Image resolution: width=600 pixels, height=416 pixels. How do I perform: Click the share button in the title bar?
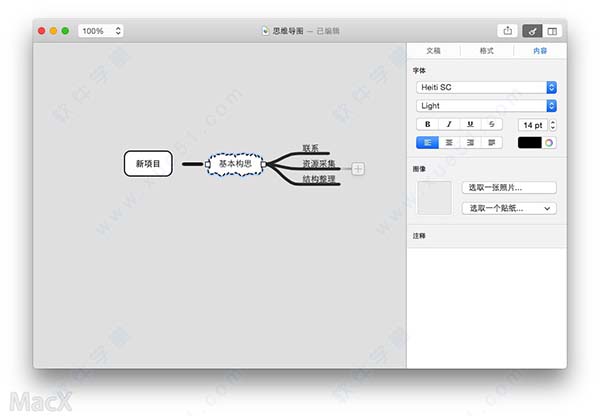[507, 31]
